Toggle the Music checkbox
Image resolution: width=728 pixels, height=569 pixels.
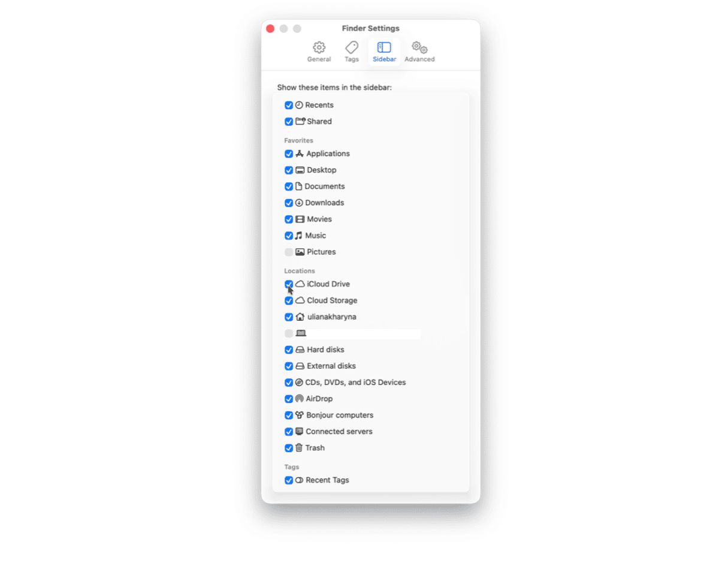coord(289,236)
